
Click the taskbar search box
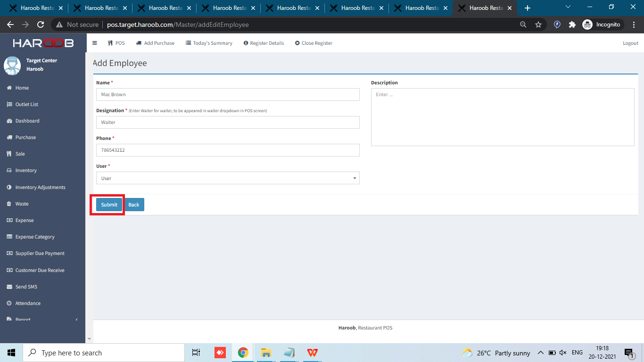click(103, 353)
